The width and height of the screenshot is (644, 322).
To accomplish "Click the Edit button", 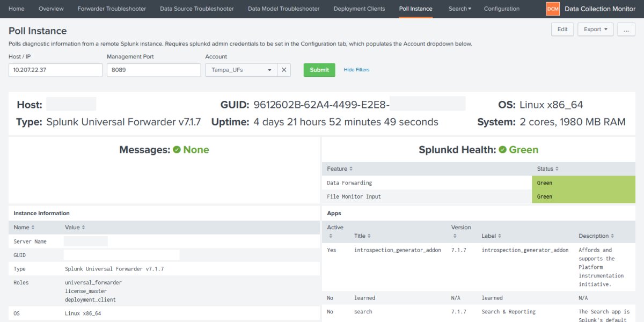I will click(562, 30).
